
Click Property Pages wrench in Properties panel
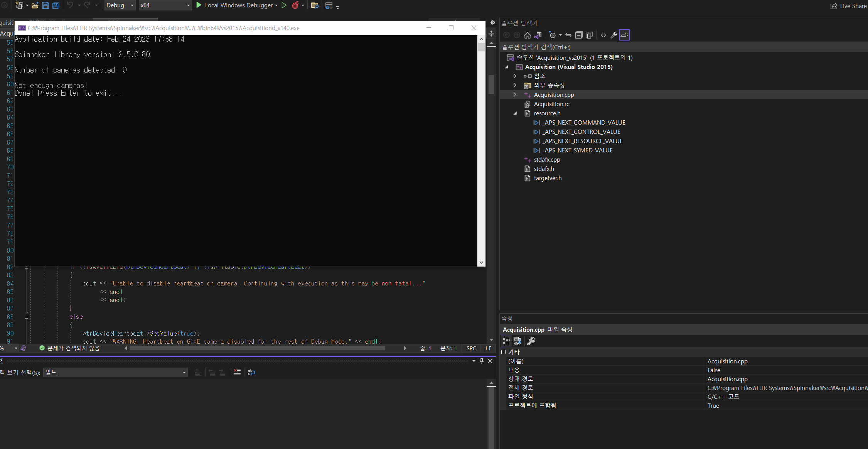531,341
